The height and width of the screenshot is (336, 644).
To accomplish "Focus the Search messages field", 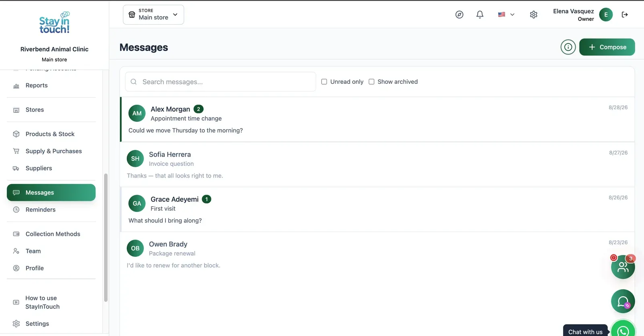I will (221, 82).
